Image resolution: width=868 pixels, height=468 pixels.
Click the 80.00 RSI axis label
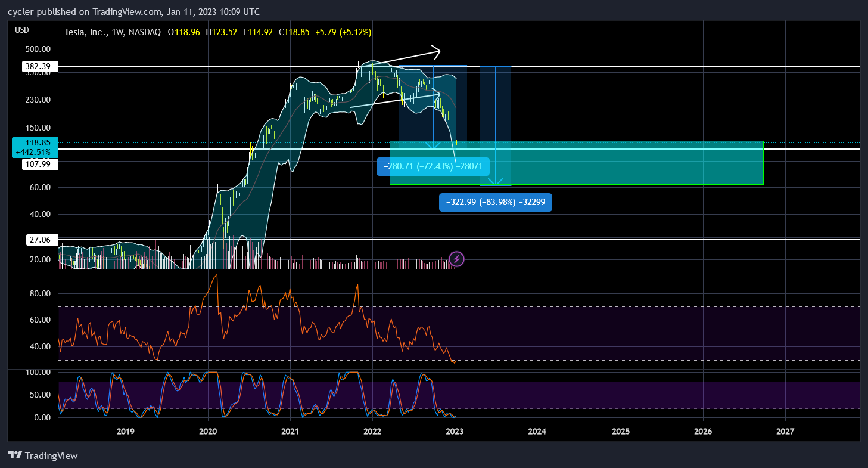coord(39,293)
